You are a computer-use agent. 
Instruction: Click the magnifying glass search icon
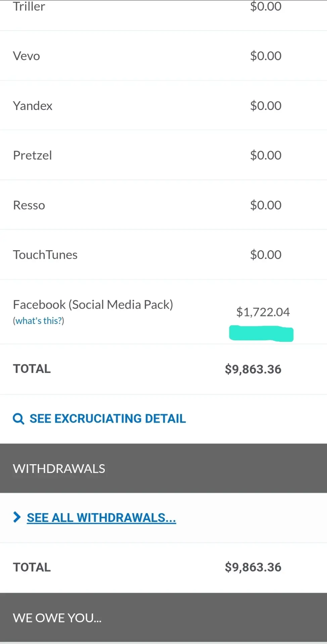coord(18,419)
